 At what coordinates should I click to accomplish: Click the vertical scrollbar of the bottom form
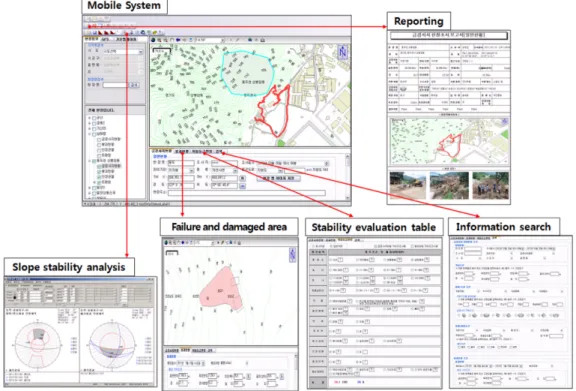[x=348, y=177]
